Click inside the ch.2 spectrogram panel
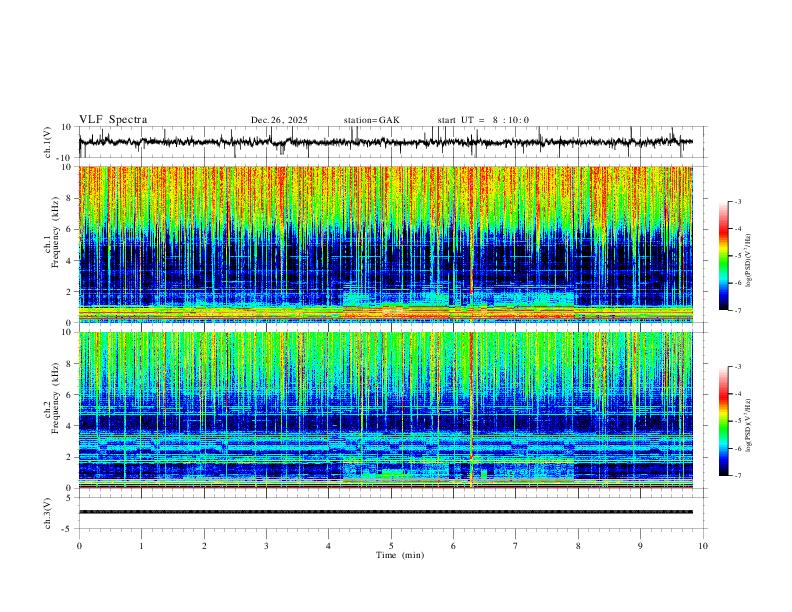The height and width of the screenshot is (612, 792). [385, 410]
